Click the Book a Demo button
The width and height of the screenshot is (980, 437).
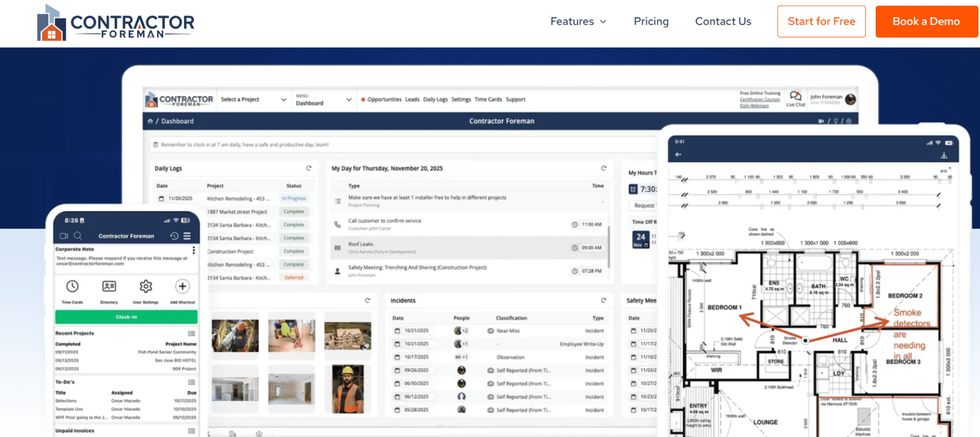pos(926,22)
